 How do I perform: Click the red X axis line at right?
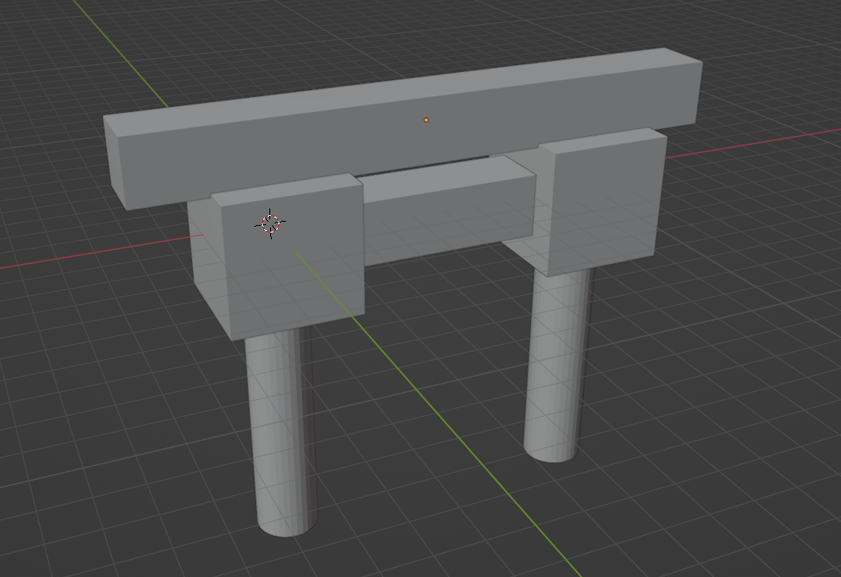[760, 142]
